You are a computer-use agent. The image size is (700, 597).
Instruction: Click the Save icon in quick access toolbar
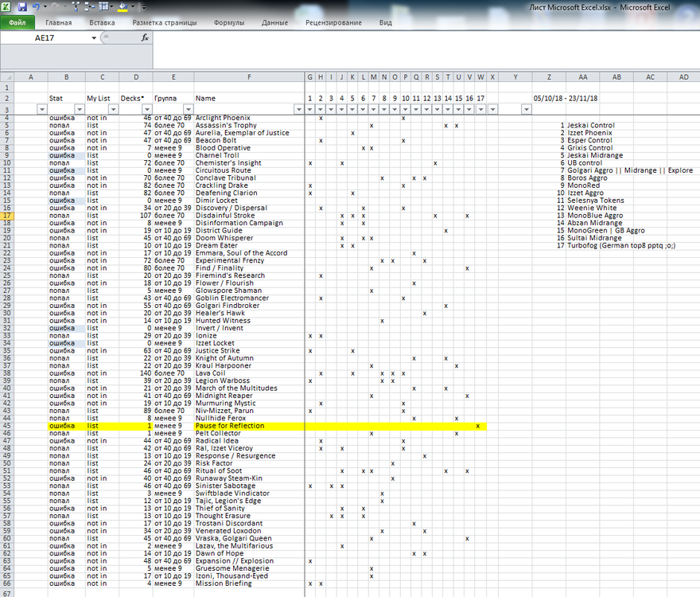pyautogui.click(x=22, y=6)
